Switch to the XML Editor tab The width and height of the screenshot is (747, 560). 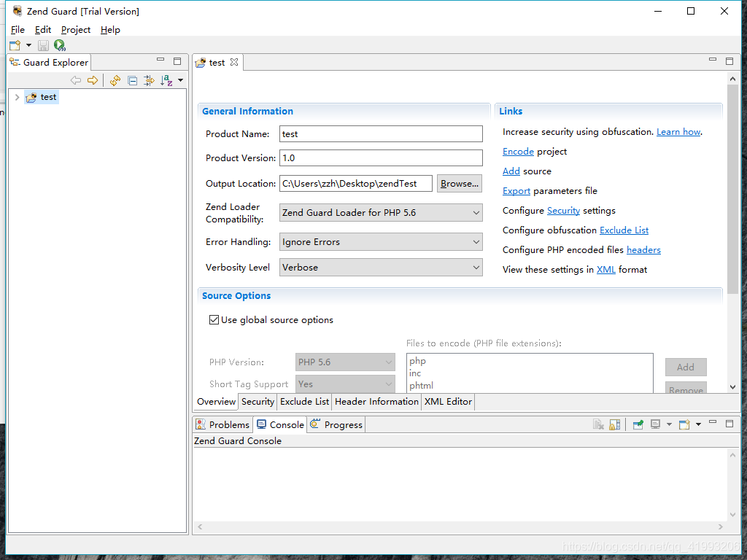point(448,402)
